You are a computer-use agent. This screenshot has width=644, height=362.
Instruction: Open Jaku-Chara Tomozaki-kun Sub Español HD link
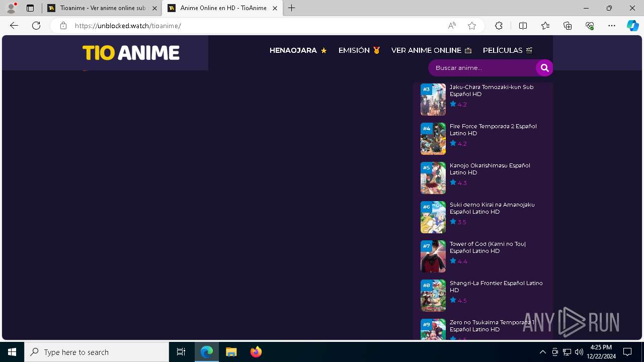click(x=492, y=90)
